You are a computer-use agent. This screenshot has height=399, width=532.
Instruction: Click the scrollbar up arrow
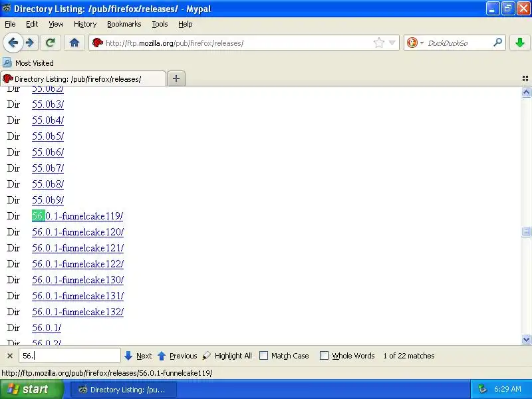[526, 92]
